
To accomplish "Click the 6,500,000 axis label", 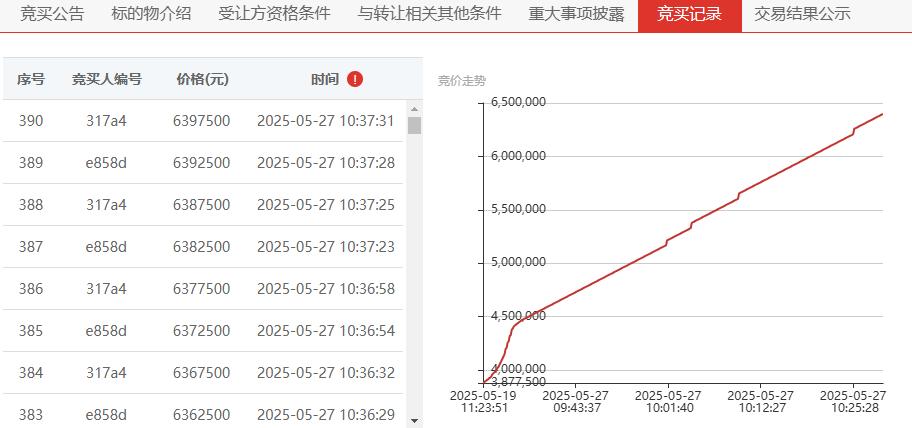I will 518,102.
